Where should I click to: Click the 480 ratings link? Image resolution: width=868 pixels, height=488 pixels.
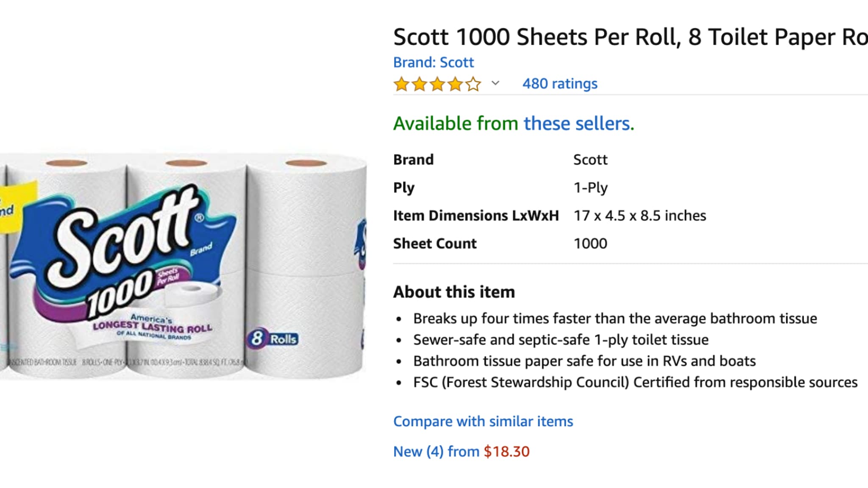pyautogui.click(x=559, y=84)
